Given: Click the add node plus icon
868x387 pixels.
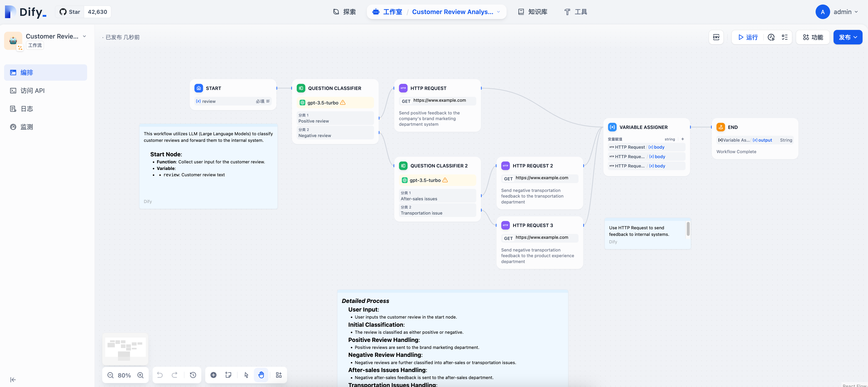Looking at the screenshot, I should [x=213, y=375].
